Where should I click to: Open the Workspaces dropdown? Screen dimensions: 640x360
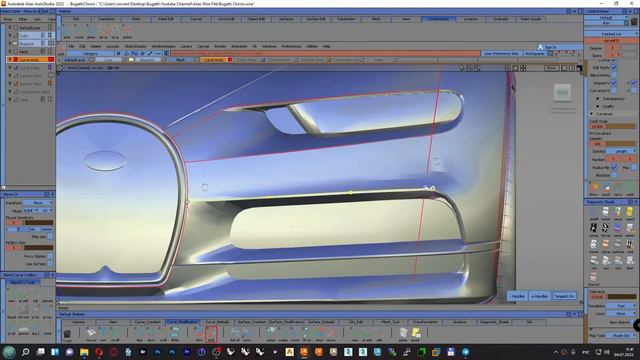pyautogui.click(x=534, y=53)
